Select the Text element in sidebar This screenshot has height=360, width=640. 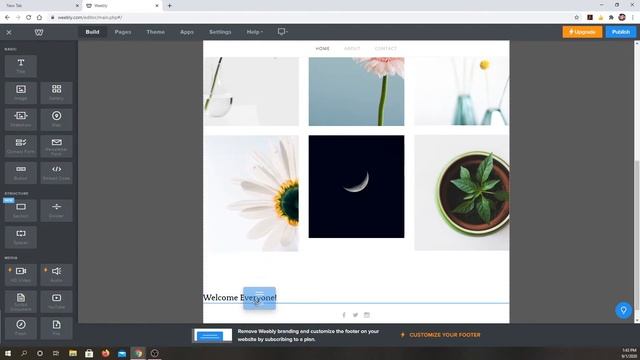pyautogui.click(x=21, y=66)
